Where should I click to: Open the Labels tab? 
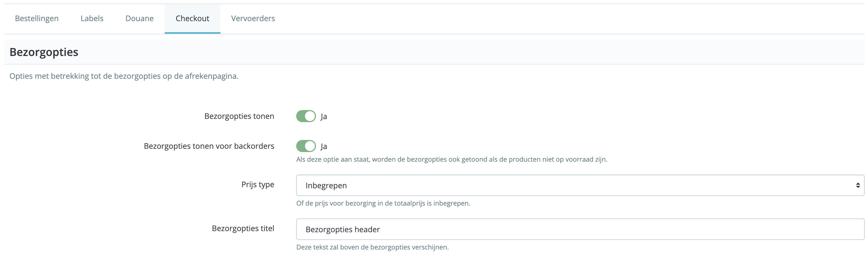(92, 18)
